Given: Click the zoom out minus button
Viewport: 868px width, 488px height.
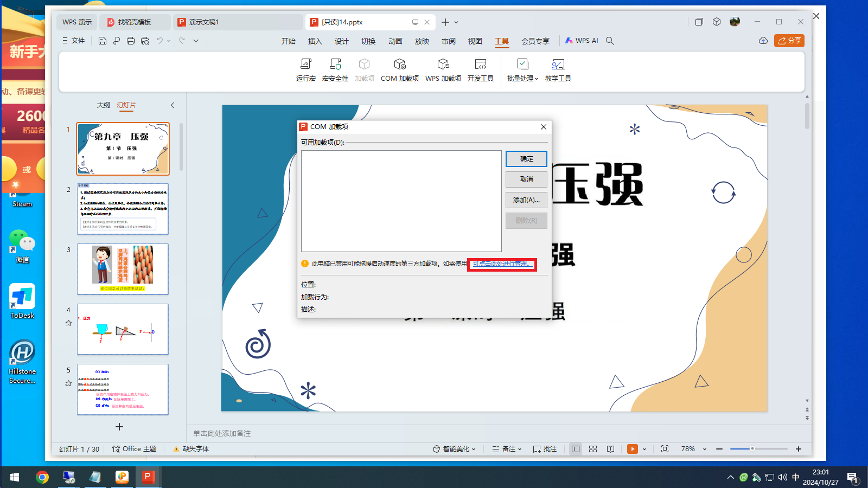Looking at the screenshot, I should click(x=719, y=449).
